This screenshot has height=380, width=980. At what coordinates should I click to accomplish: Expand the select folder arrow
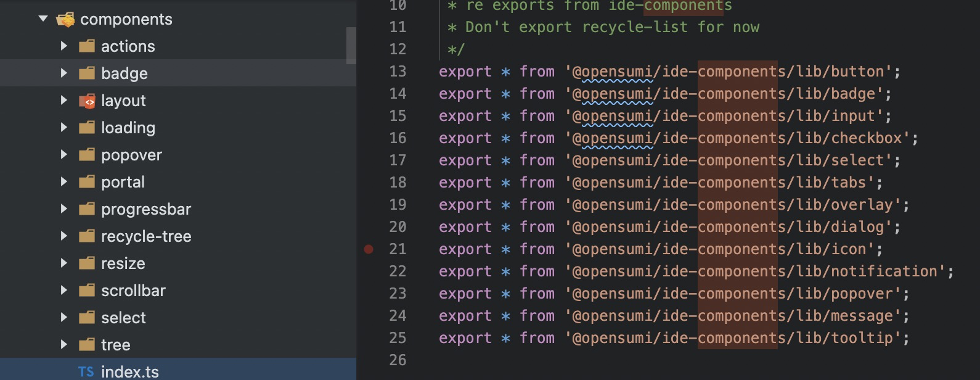(x=63, y=318)
